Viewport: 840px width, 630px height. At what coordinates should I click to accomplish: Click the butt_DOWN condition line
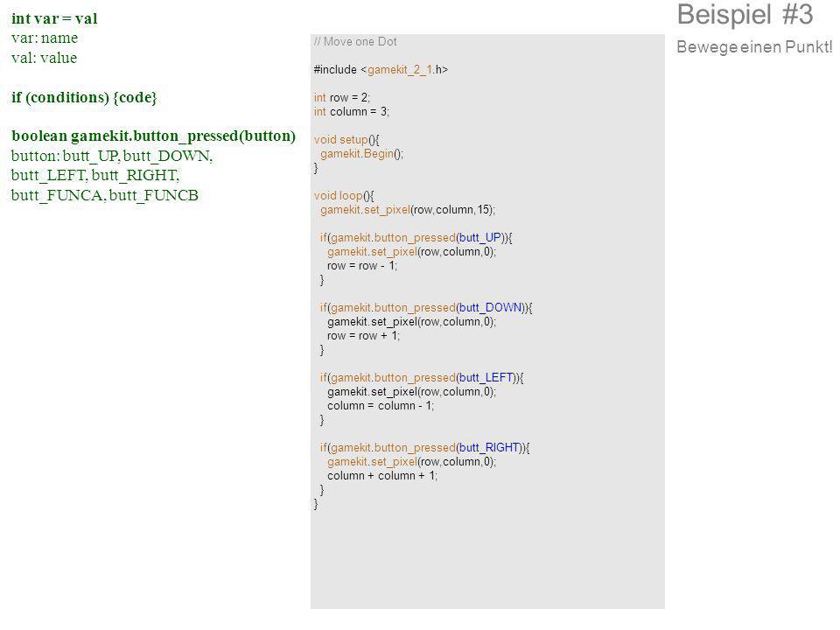(426, 307)
